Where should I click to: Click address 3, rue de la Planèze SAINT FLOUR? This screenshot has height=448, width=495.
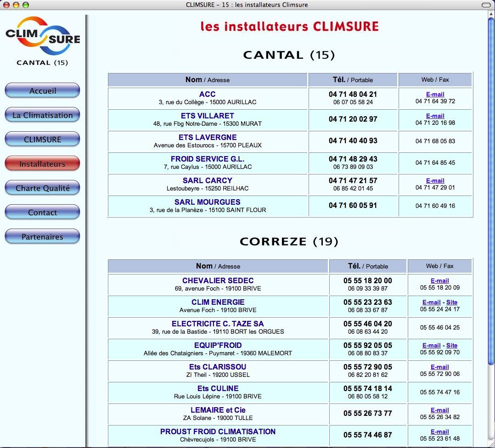click(x=208, y=210)
